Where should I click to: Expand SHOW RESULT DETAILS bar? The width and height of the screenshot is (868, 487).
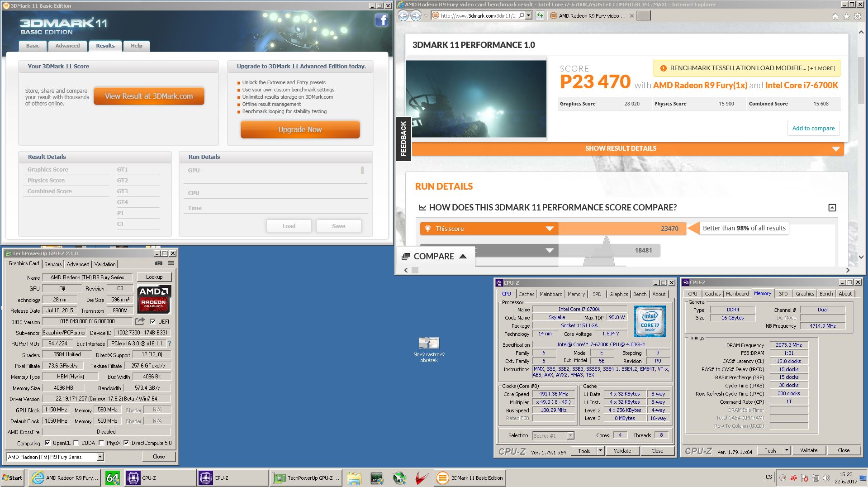tap(628, 148)
